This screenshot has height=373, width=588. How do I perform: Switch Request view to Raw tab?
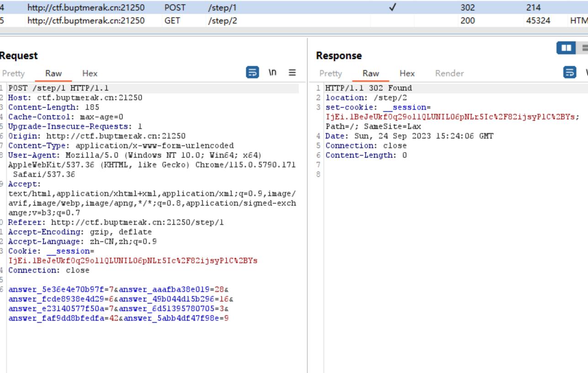53,73
